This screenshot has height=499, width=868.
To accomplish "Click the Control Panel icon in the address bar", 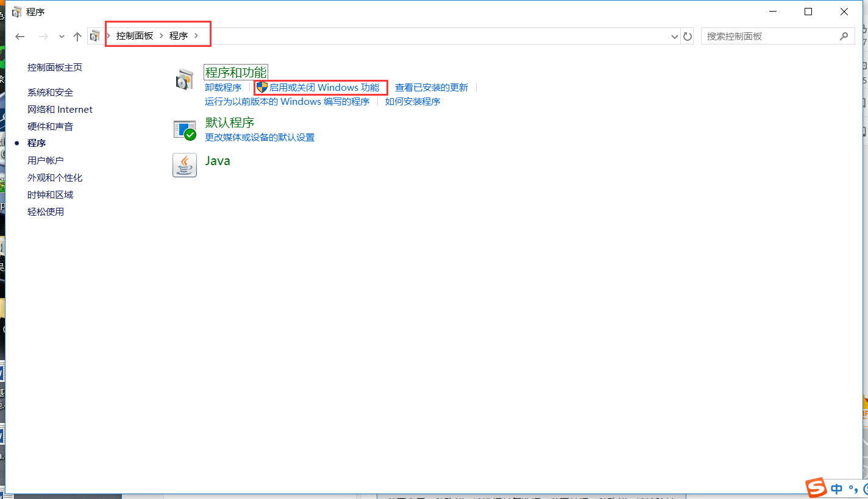I will tap(94, 37).
